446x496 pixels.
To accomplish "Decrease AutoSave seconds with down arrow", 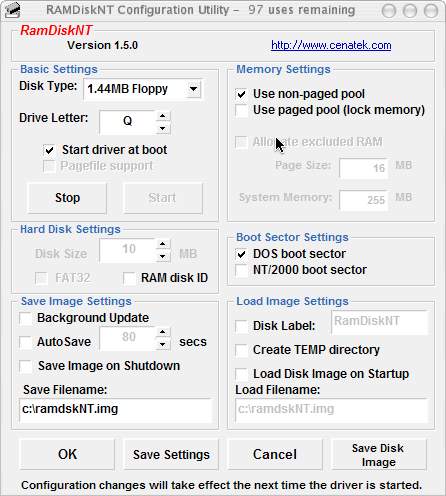I will pyautogui.click(x=163, y=344).
